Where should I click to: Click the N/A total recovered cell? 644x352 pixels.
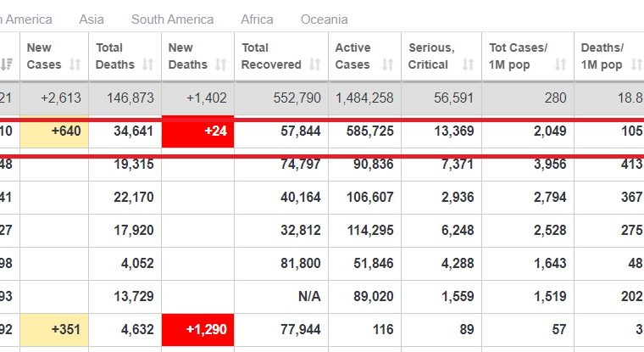(281, 296)
